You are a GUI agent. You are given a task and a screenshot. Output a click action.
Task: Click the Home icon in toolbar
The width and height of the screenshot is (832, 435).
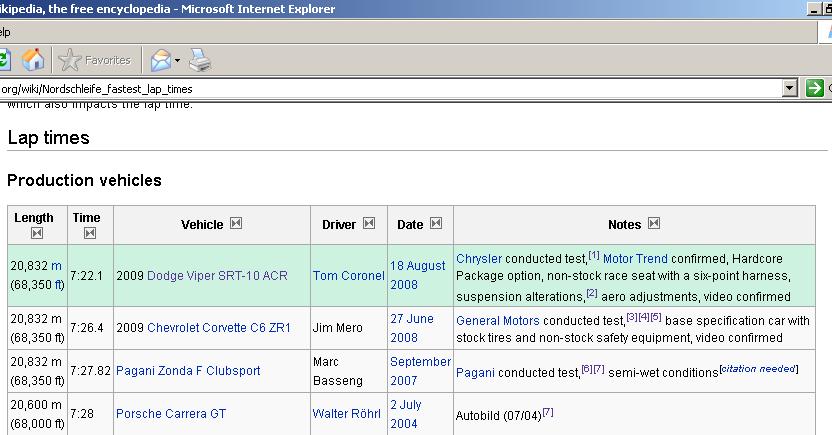click(33, 60)
